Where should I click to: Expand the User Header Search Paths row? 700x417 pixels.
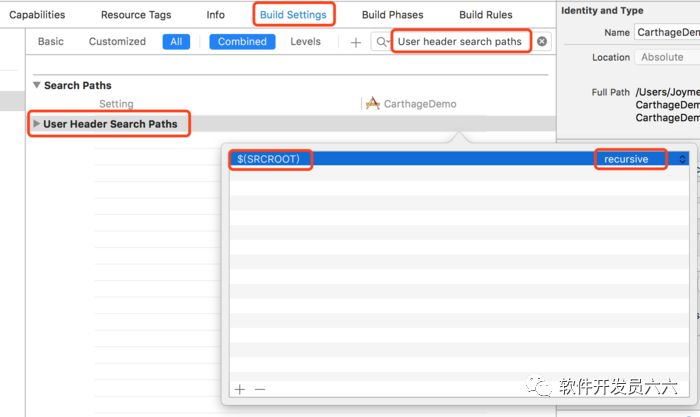[37, 124]
